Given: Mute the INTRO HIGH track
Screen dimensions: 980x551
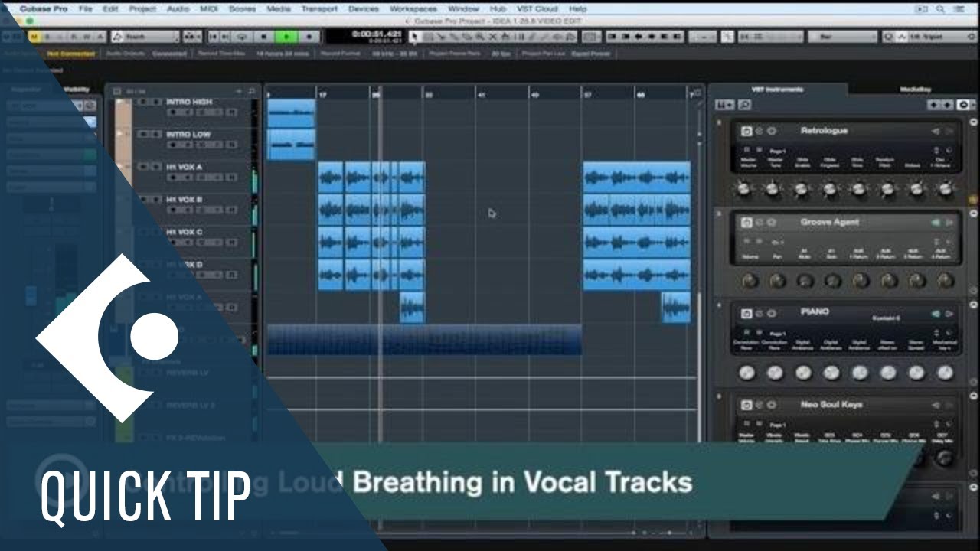Looking at the screenshot, I should click(142, 102).
